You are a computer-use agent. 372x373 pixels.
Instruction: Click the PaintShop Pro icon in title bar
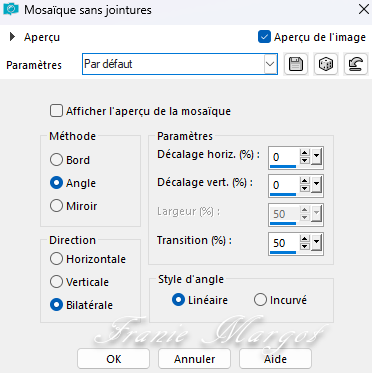tap(10, 10)
